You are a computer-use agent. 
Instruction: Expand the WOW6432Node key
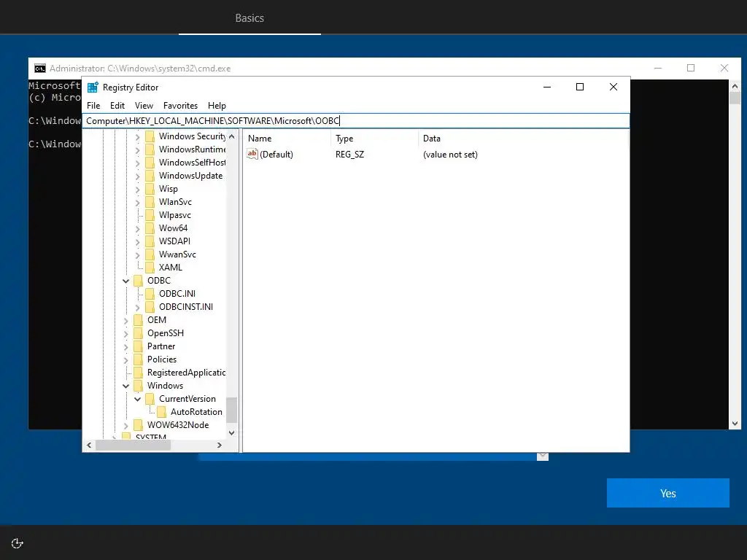click(x=125, y=426)
